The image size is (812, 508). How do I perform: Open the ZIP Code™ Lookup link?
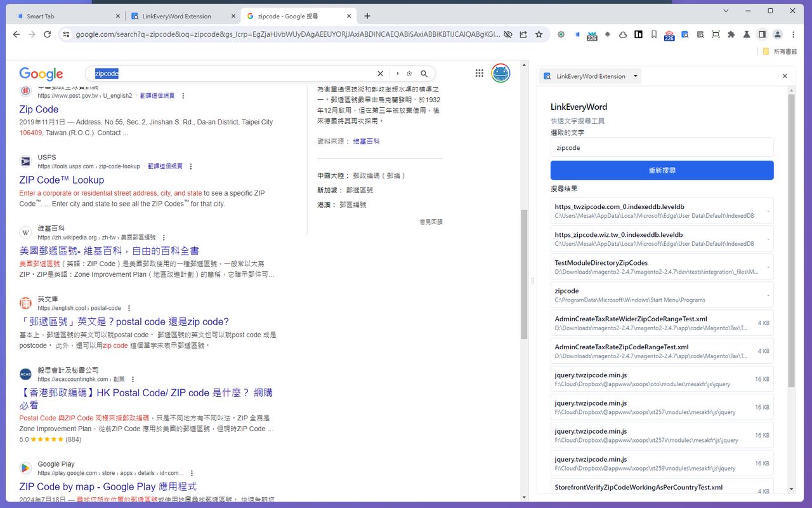pos(62,180)
